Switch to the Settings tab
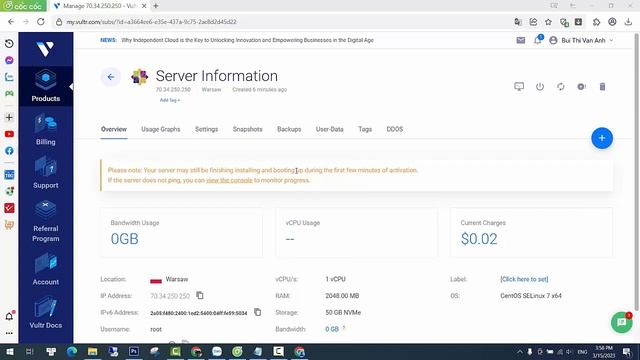This screenshot has height=360, width=640. 207,129
